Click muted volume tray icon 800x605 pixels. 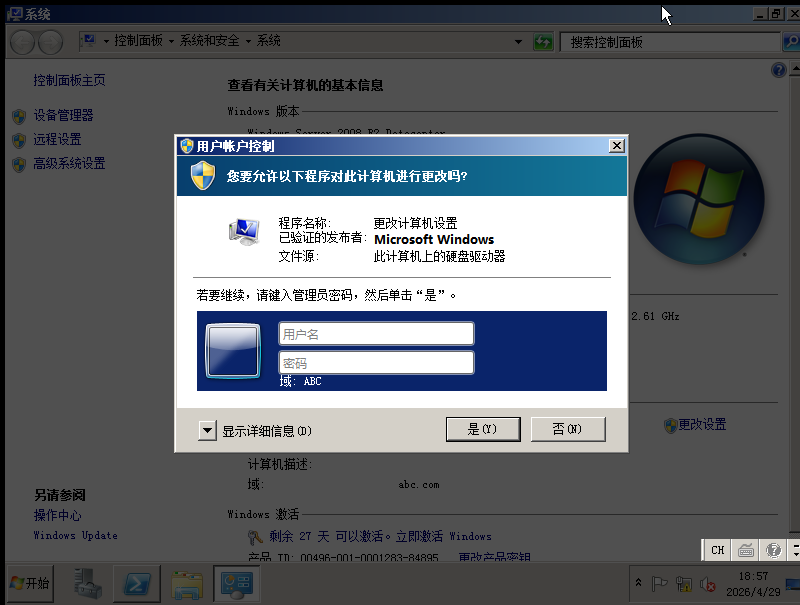tap(707, 584)
